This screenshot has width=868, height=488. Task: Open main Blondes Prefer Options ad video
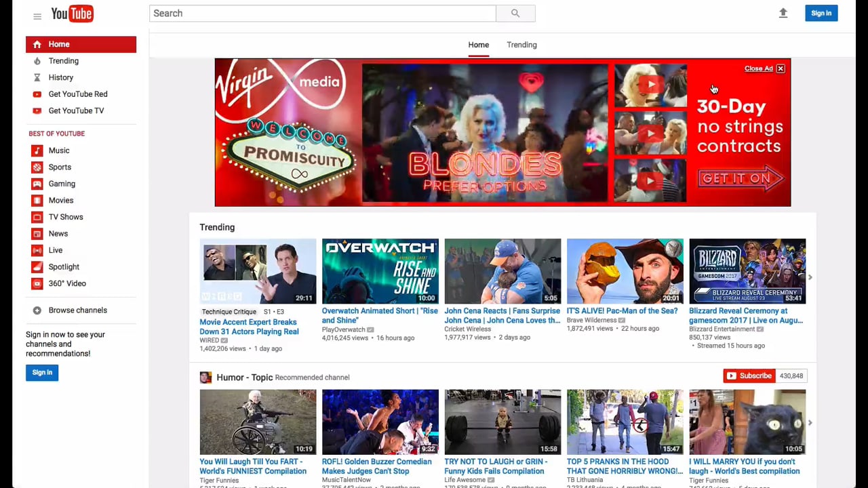[x=485, y=133]
